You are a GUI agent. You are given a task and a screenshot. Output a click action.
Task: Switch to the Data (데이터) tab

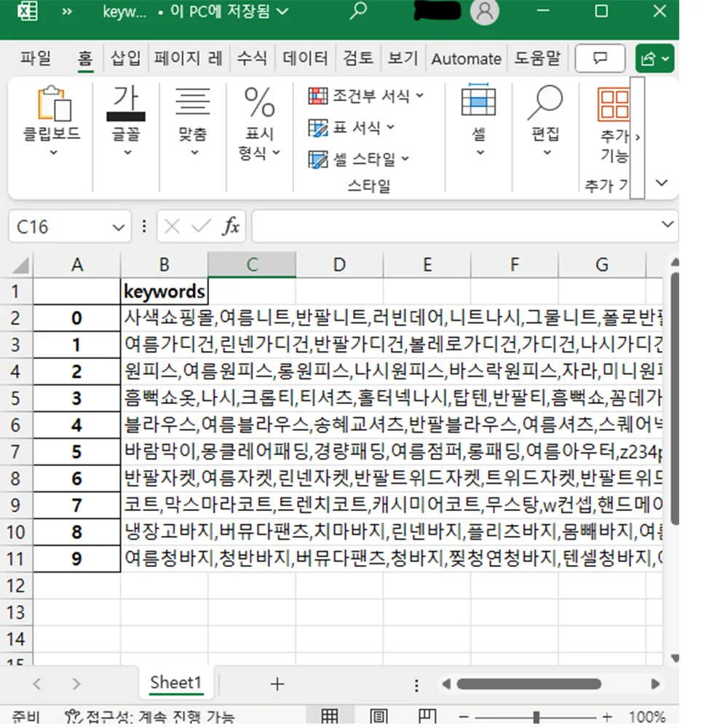coord(305,58)
